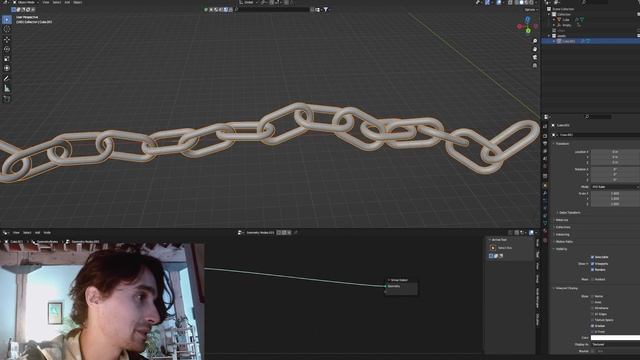Click the Scale X value field
Image resolution: width=640 pixels, height=360 pixels.
(x=615, y=193)
